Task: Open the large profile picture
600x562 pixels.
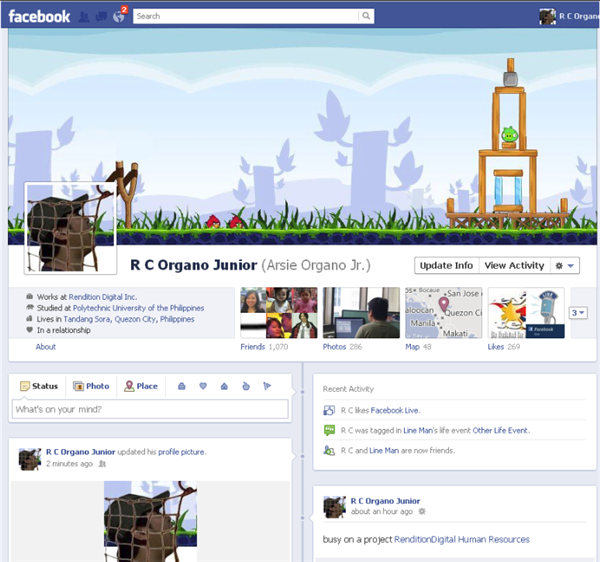Action: [70, 228]
